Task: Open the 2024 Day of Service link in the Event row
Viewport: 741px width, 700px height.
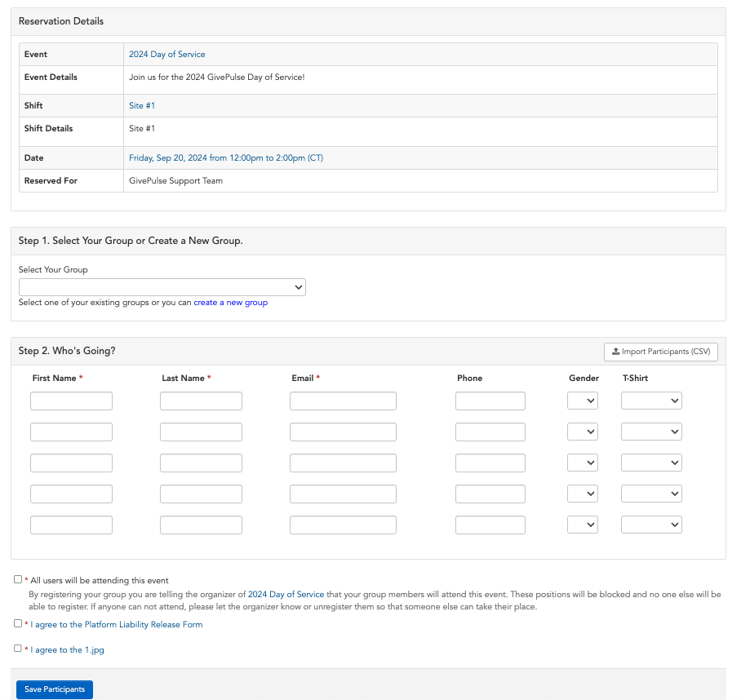Action: click(166, 55)
